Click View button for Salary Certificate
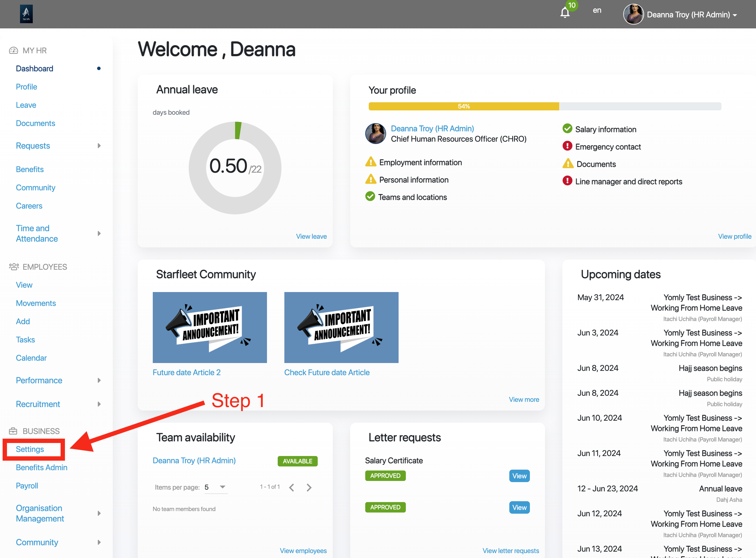Screen dimensions: 756x558 point(519,476)
